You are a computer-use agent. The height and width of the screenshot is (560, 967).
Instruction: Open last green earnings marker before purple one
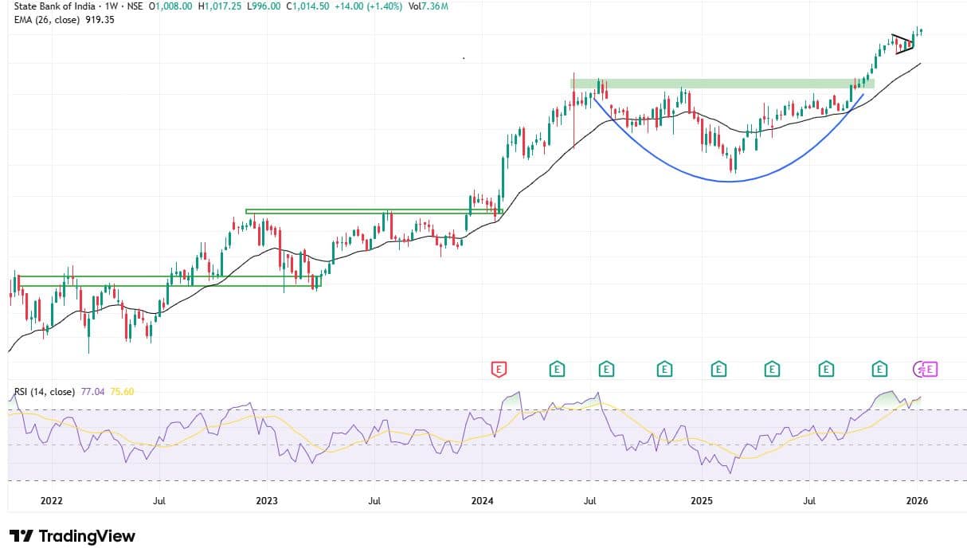tap(879, 369)
